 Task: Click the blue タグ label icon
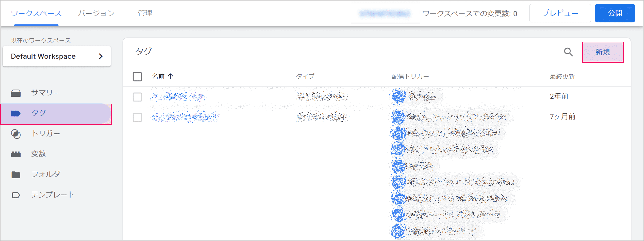point(16,114)
